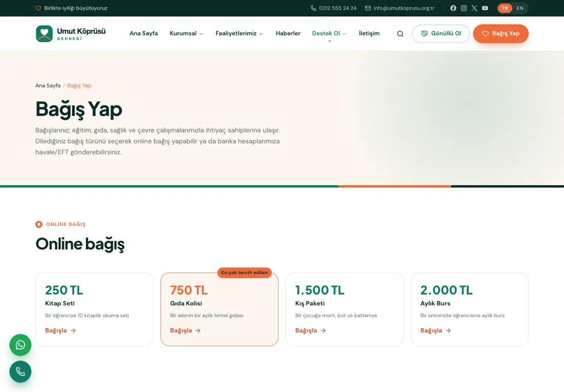The width and height of the screenshot is (564, 392).
Task: Click the Online bağış section heading
Action: [80, 244]
